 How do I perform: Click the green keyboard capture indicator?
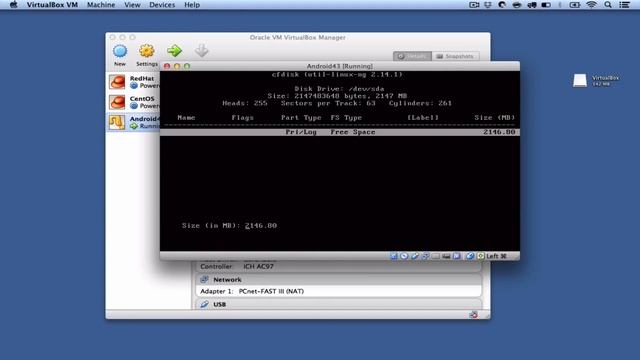click(481, 256)
